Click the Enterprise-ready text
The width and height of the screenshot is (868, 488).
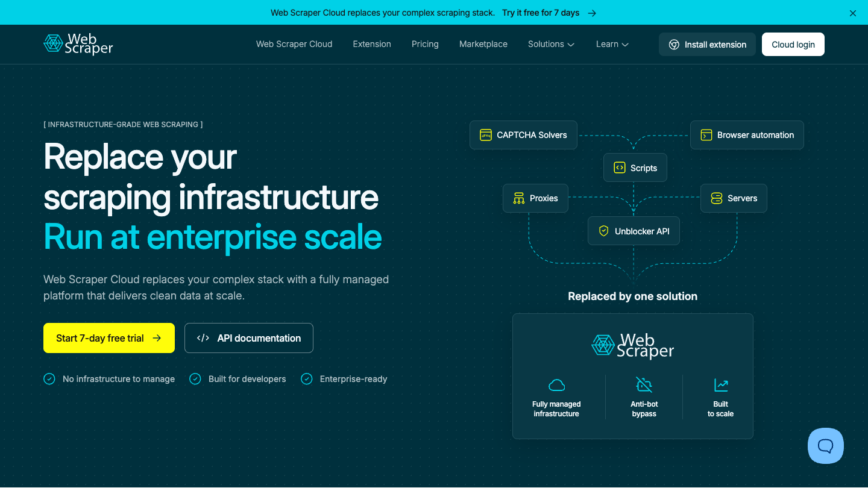click(354, 379)
